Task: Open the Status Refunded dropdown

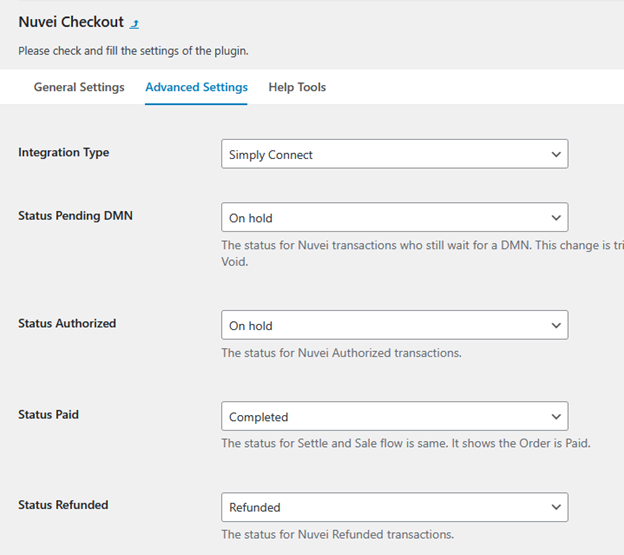Action: (x=394, y=507)
